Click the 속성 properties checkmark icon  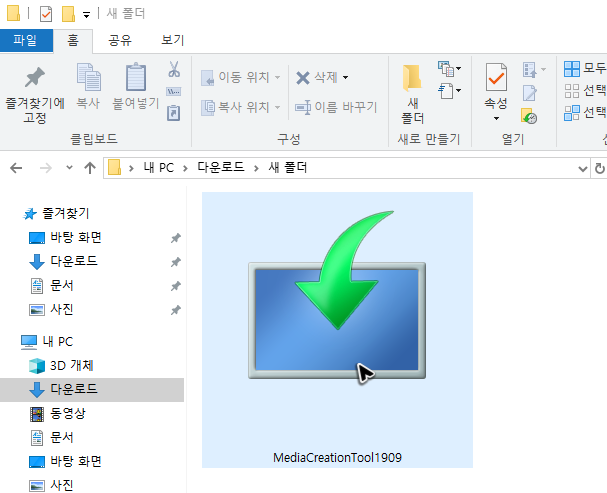click(496, 77)
